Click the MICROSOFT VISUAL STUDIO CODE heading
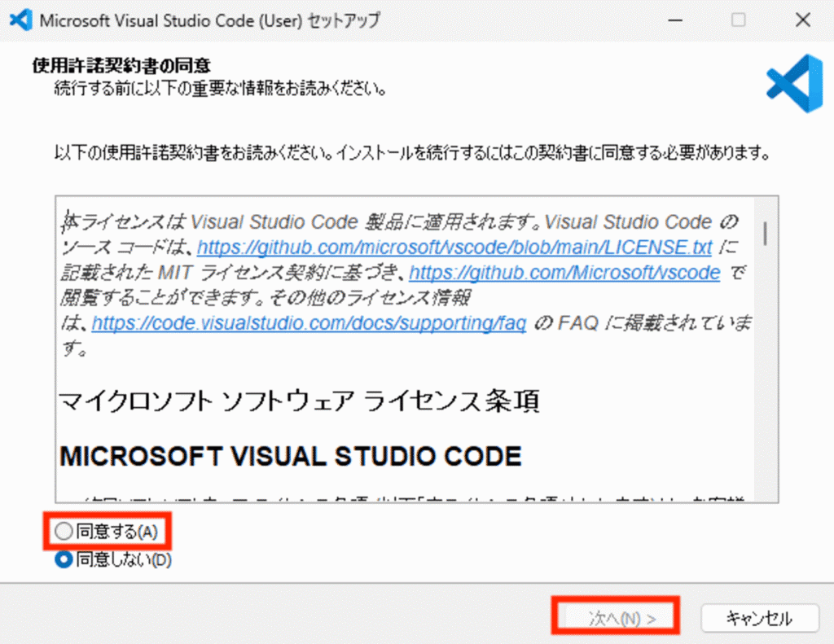The width and height of the screenshot is (834, 644). 291,455
